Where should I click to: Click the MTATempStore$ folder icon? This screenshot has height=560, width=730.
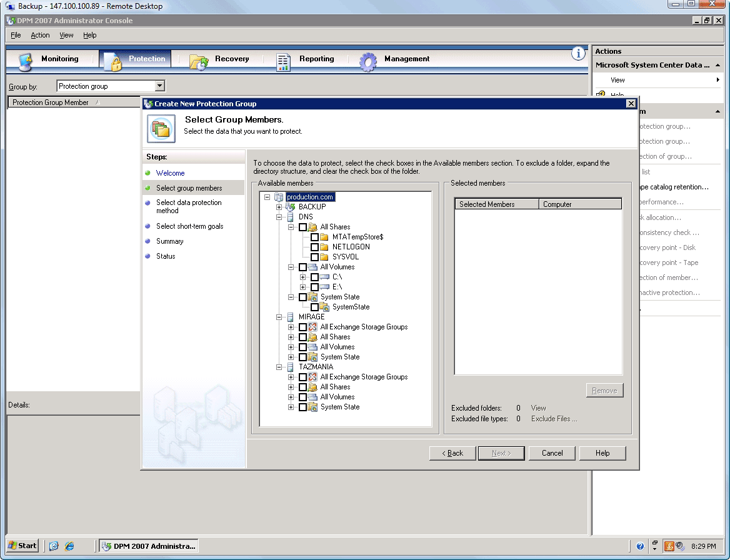tap(324, 237)
